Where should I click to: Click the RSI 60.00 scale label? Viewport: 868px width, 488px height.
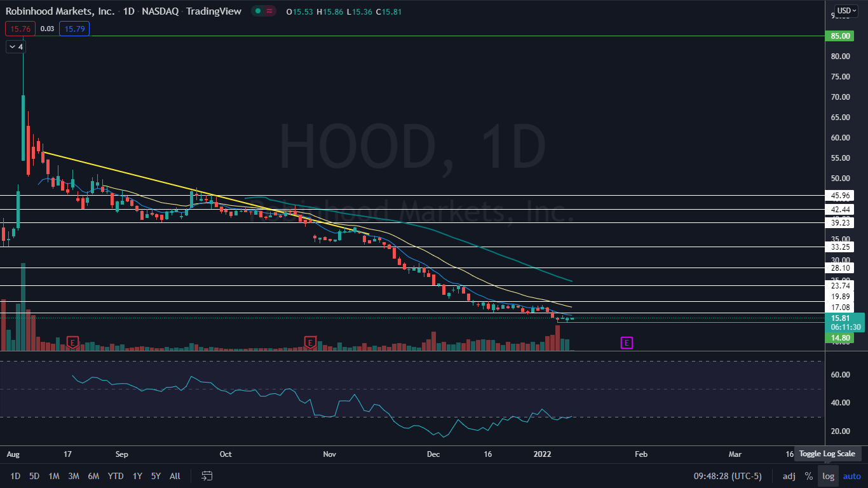coord(840,374)
